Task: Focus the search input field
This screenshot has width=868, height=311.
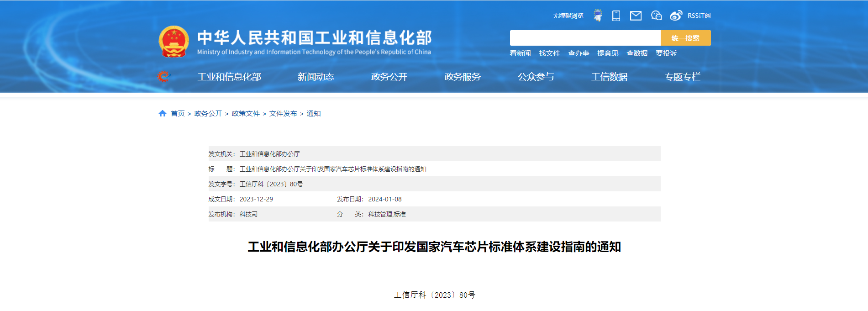Action: pos(585,38)
